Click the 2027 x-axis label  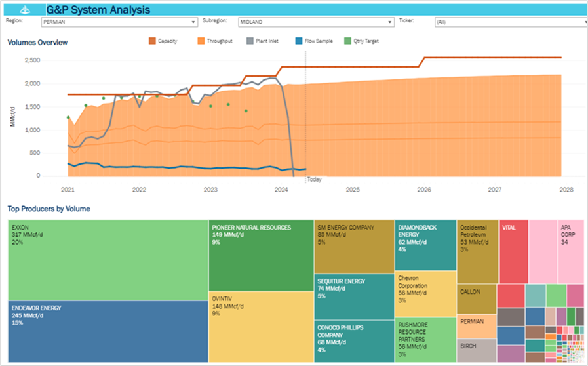pos(495,190)
